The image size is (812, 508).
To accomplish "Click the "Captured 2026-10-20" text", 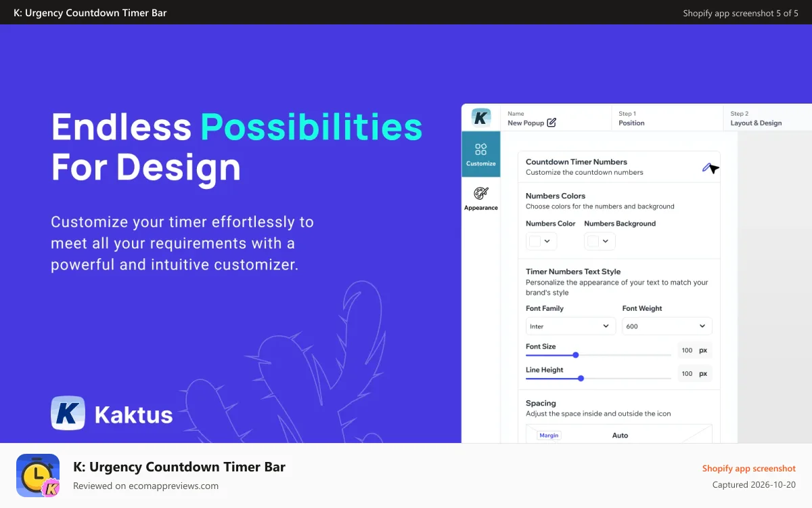I will (x=754, y=485).
